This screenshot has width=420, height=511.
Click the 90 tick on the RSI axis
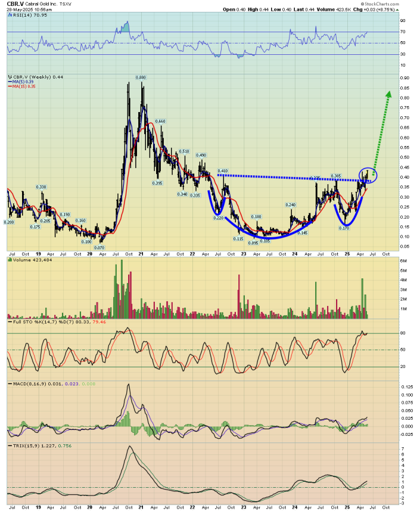tap(403, 20)
